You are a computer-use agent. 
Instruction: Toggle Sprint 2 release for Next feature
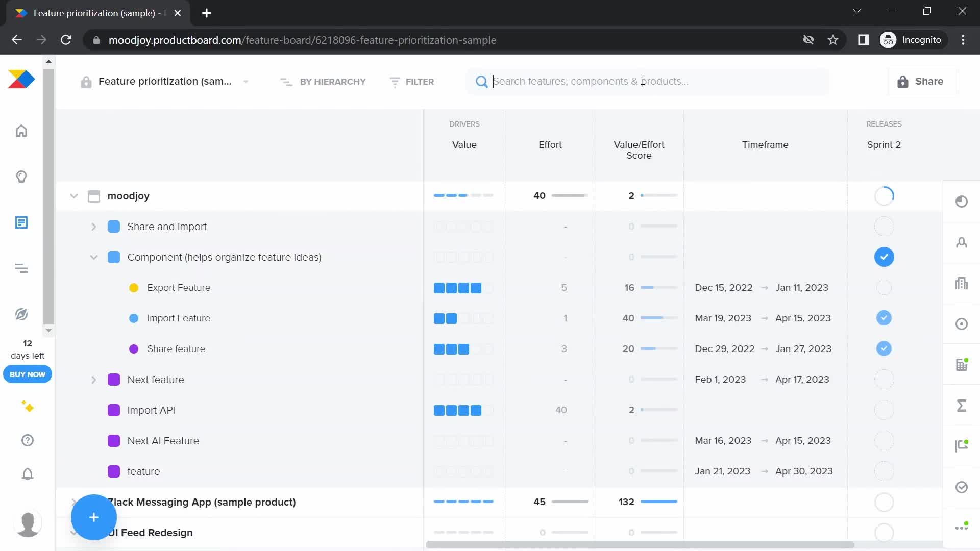tap(884, 379)
